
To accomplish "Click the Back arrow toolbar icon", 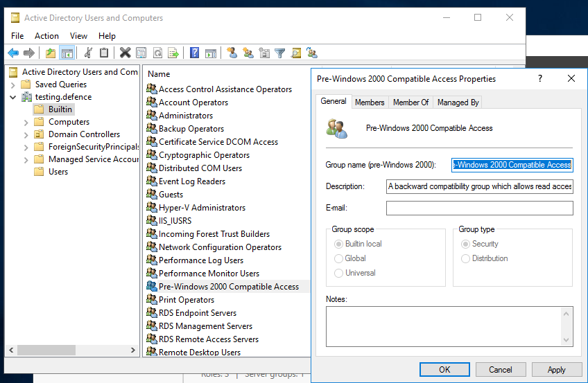I will point(13,53).
